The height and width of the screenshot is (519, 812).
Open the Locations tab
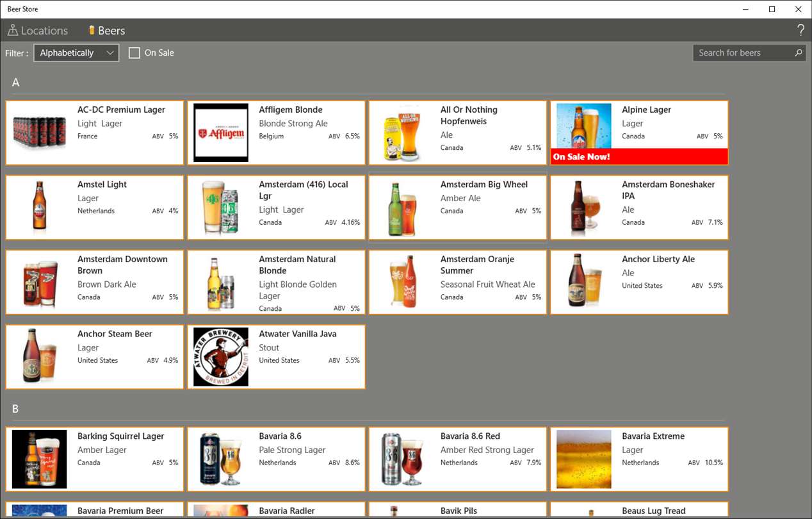point(37,30)
